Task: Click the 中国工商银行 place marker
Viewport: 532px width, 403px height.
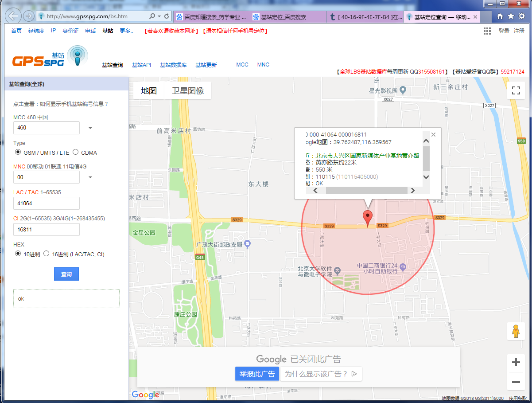Action: click(x=403, y=267)
